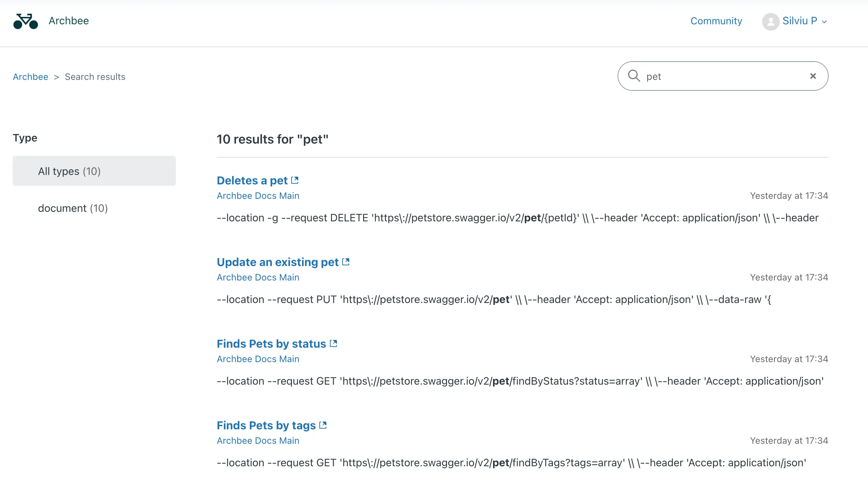Open the Update an existing pet result
Screen dimensions: 868x499
pyautogui.click(x=277, y=262)
